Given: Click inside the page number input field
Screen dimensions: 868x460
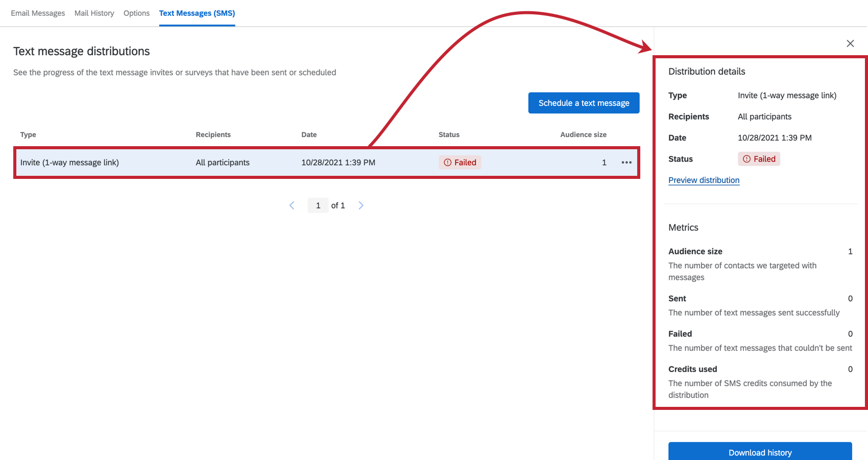Looking at the screenshot, I should 318,205.
